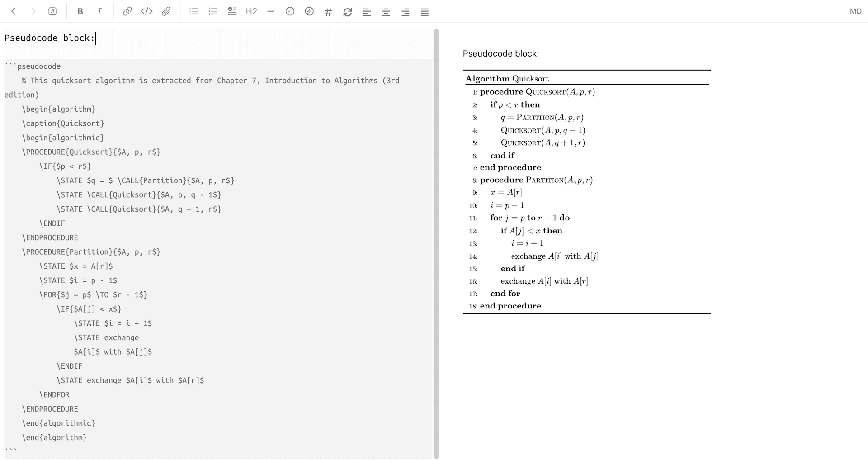The width and height of the screenshot is (868, 460).
Task: Justify text alignment
Action: (425, 12)
